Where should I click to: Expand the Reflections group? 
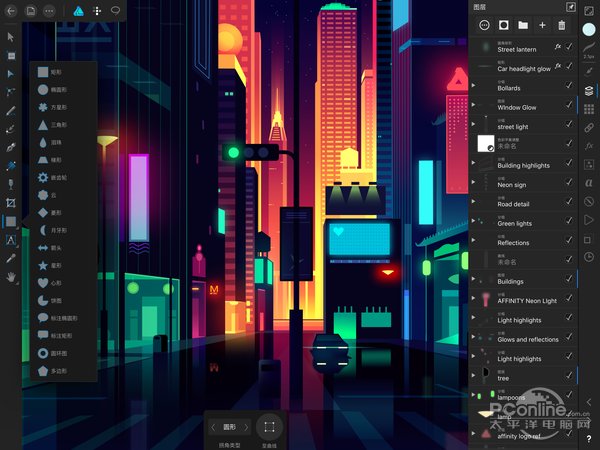(x=473, y=240)
